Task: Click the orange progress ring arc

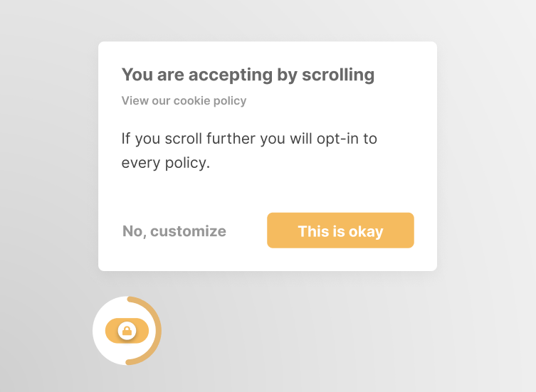Action: [x=159, y=331]
